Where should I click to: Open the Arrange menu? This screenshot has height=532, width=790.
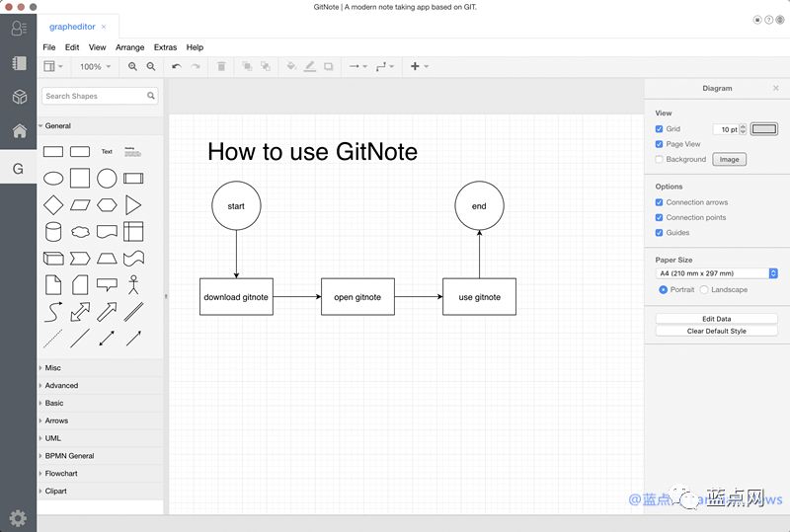[130, 47]
